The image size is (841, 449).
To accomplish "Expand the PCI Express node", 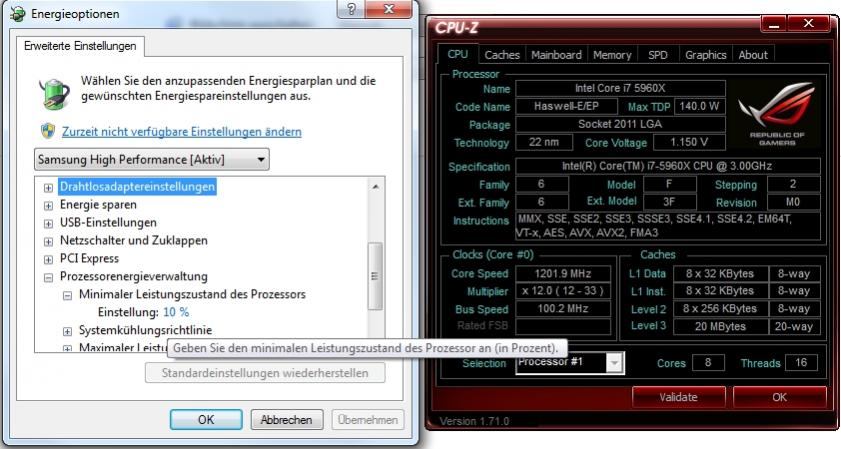I will tap(48, 260).
